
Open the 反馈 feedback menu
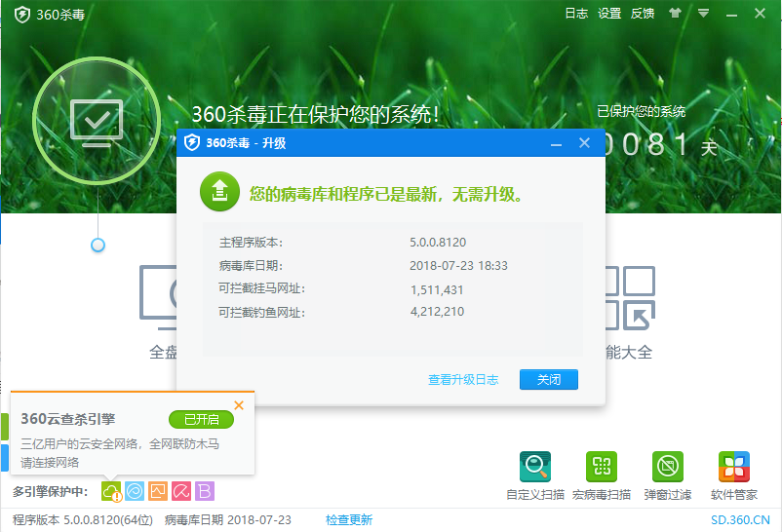click(643, 14)
